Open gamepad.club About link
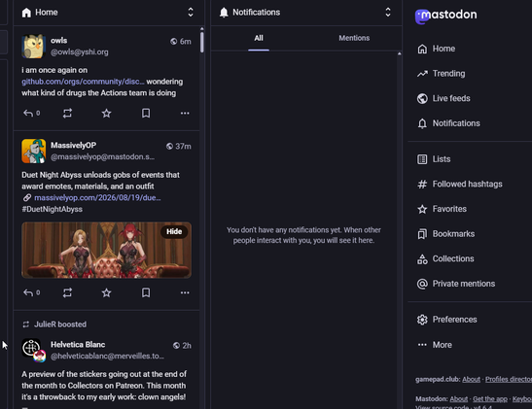 pos(472,379)
